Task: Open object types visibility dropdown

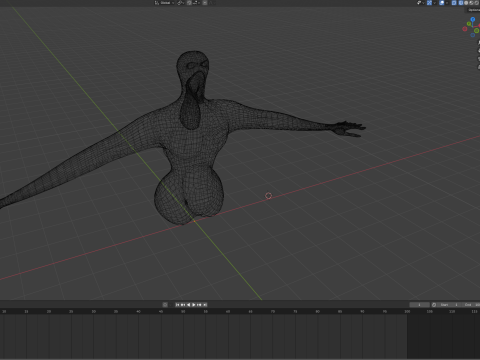Action: (x=421, y=3)
